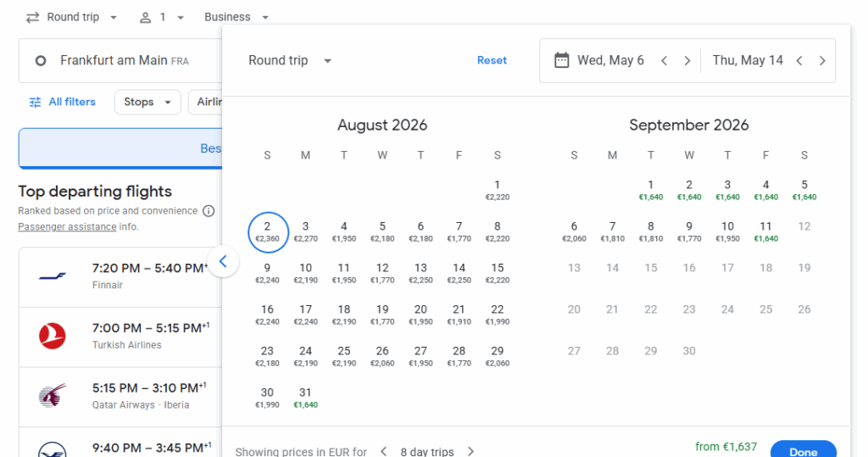Open Round trip dropdown in calendar panel
This screenshot has width=868, height=457.
pos(290,61)
